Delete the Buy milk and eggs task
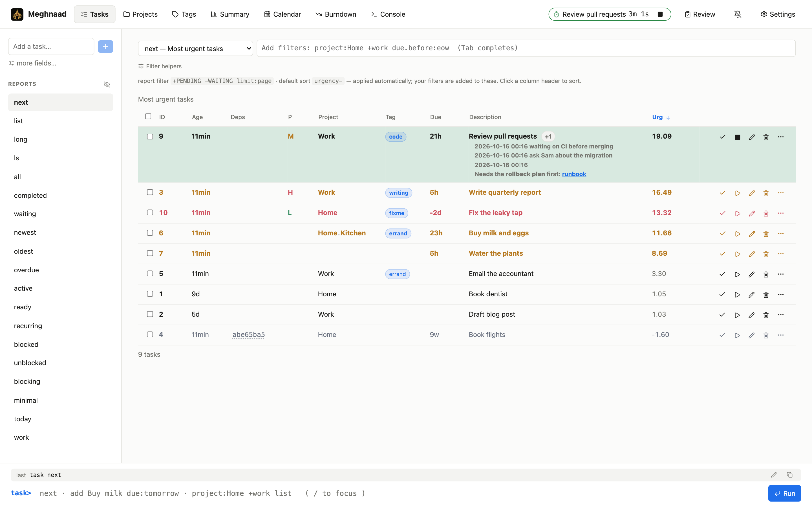 tap(766, 234)
